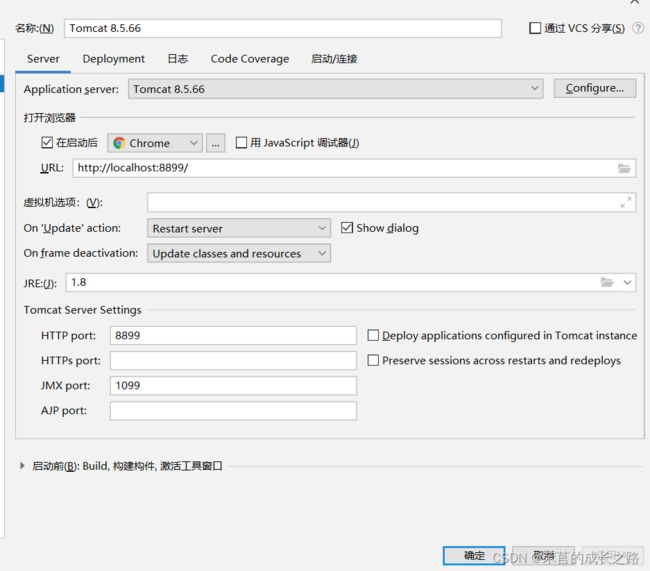Click the folder browse icon in JRE field

coord(607,282)
